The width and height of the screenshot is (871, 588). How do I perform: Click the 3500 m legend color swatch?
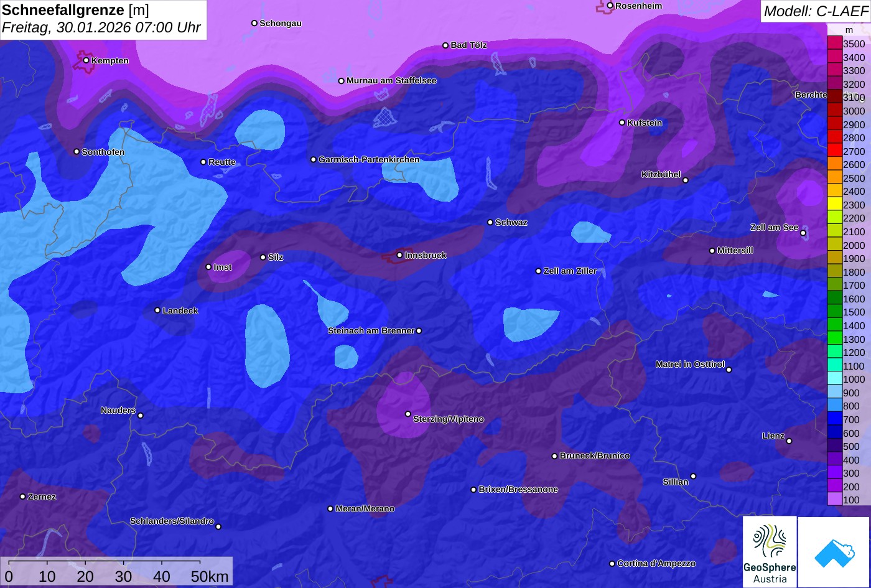tap(835, 44)
